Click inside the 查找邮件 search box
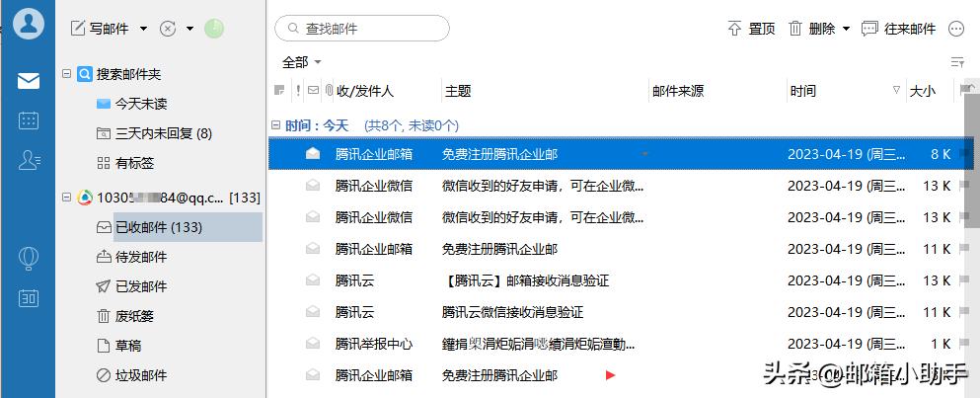980x398 pixels. [x=362, y=29]
